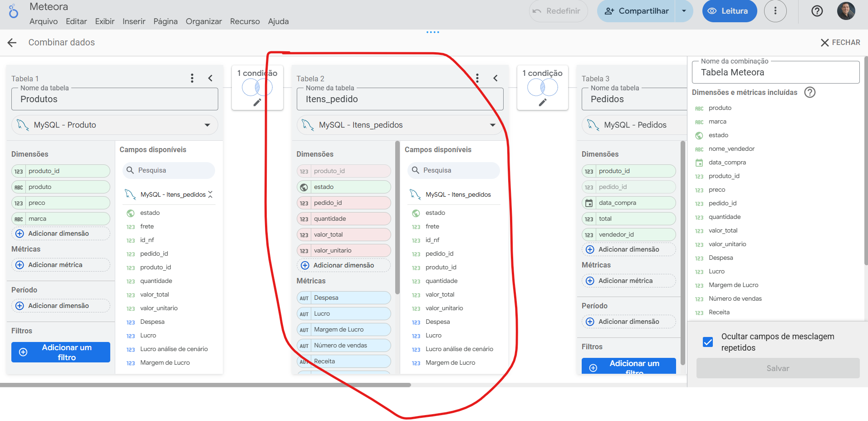Open Tabela 2 three-dot options menu
This screenshot has width=868, height=421.
(477, 78)
